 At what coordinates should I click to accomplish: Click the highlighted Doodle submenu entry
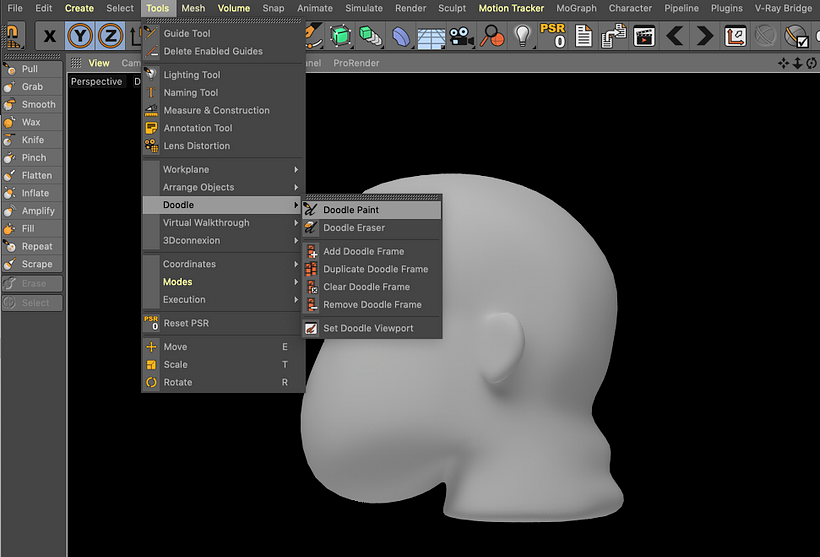[224, 205]
